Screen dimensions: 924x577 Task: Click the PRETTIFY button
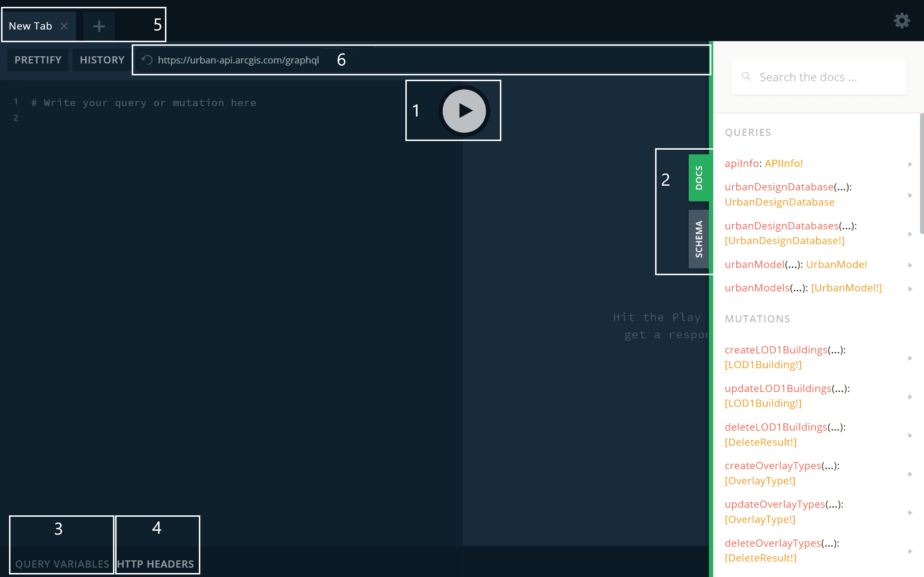[38, 60]
